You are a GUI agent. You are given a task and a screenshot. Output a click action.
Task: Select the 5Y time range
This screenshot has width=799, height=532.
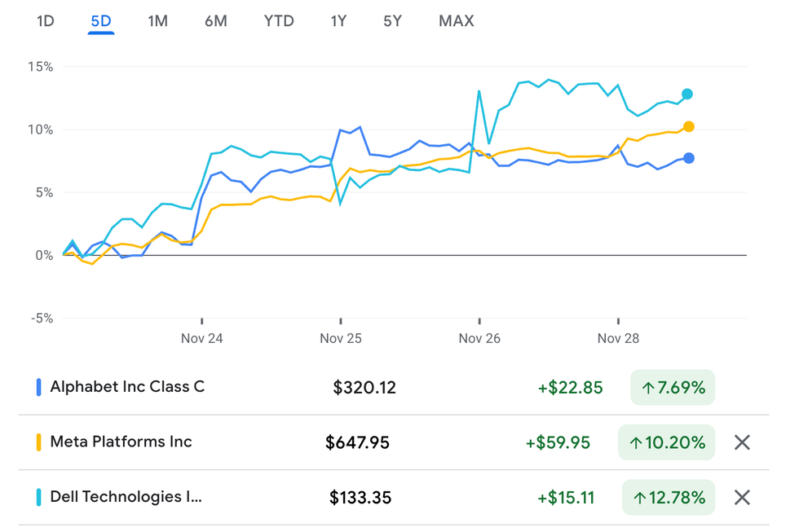click(393, 21)
